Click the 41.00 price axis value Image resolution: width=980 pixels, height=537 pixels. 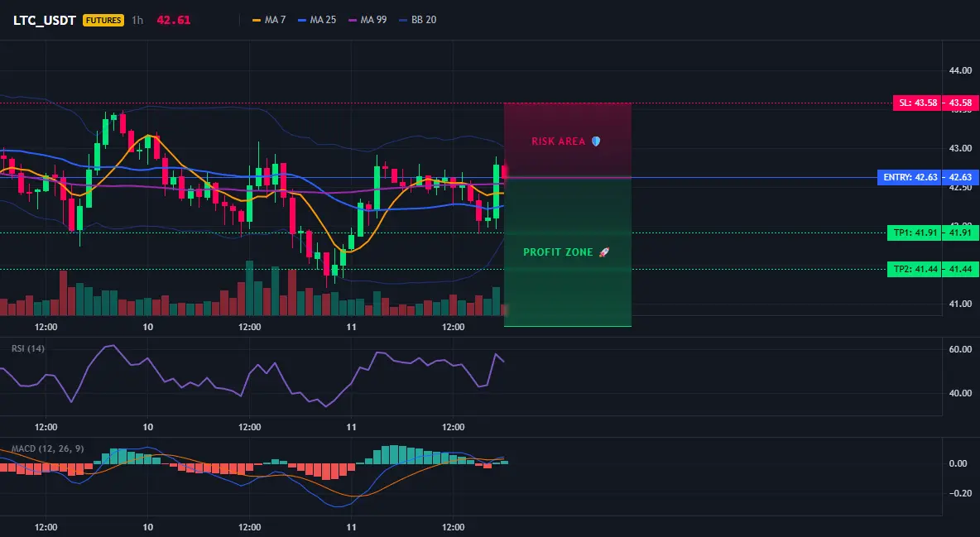(960, 304)
